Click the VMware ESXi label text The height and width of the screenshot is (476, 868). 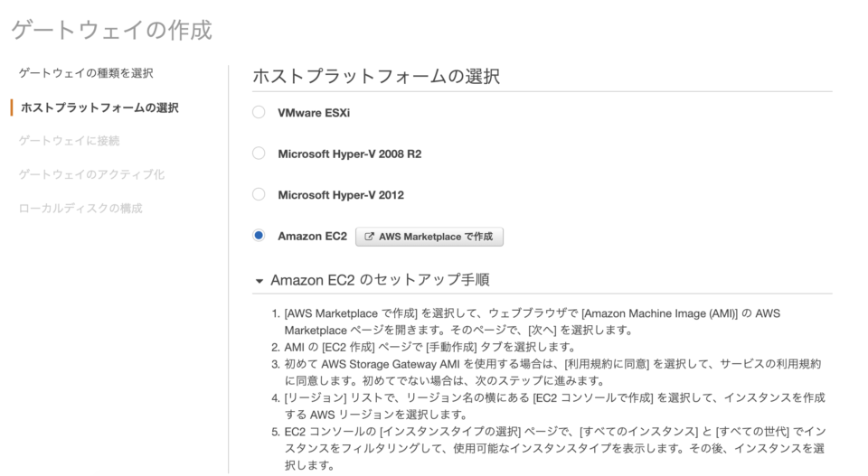pos(314,113)
